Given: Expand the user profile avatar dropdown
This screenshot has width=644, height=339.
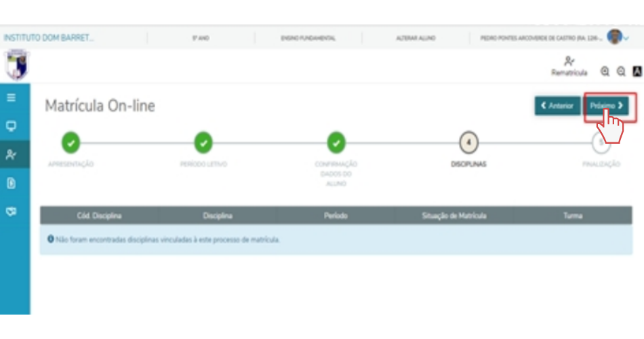Looking at the screenshot, I should 617,37.
